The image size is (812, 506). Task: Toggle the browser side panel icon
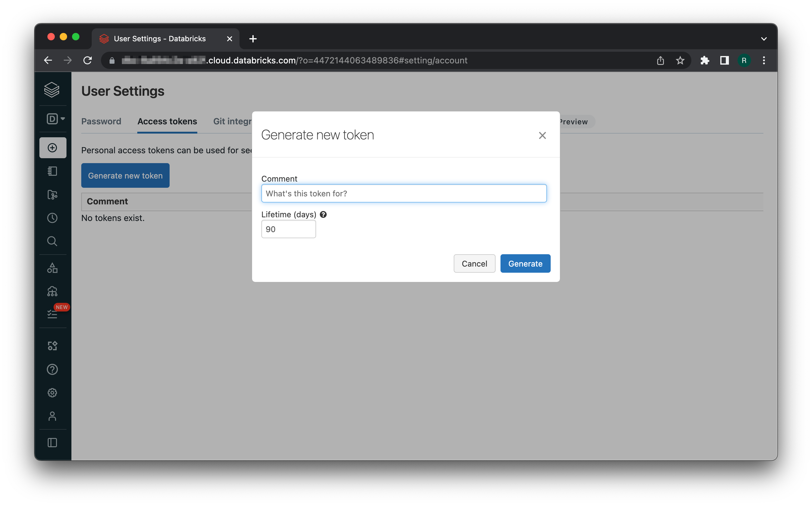click(724, 61)
